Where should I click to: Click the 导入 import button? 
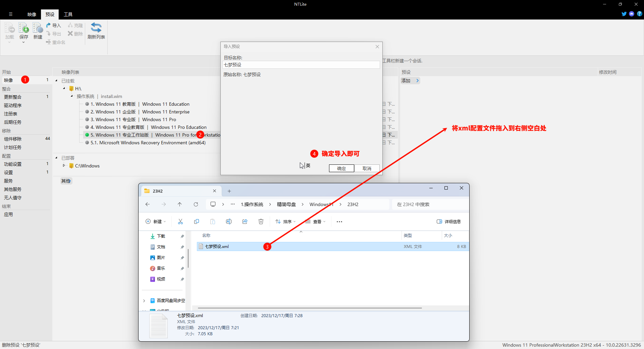54,26
